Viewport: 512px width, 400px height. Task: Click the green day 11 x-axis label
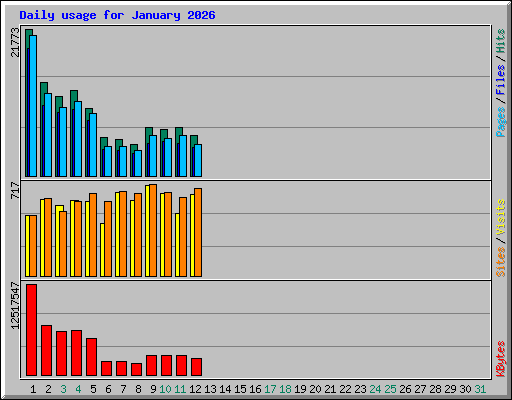pyautogui.click(x=180, y=389)
